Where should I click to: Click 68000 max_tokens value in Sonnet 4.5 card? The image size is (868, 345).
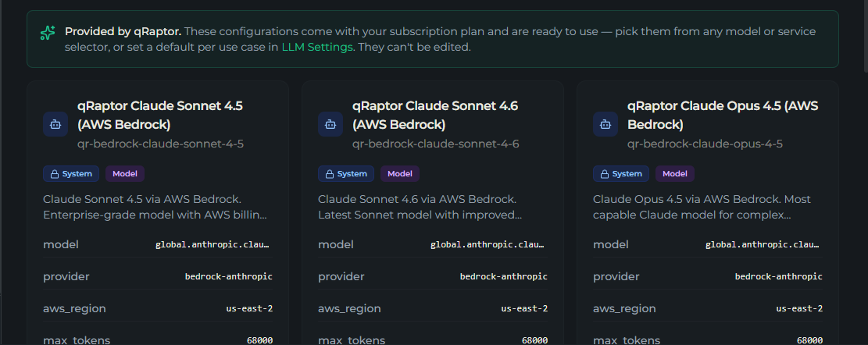(x=259, y=340)
